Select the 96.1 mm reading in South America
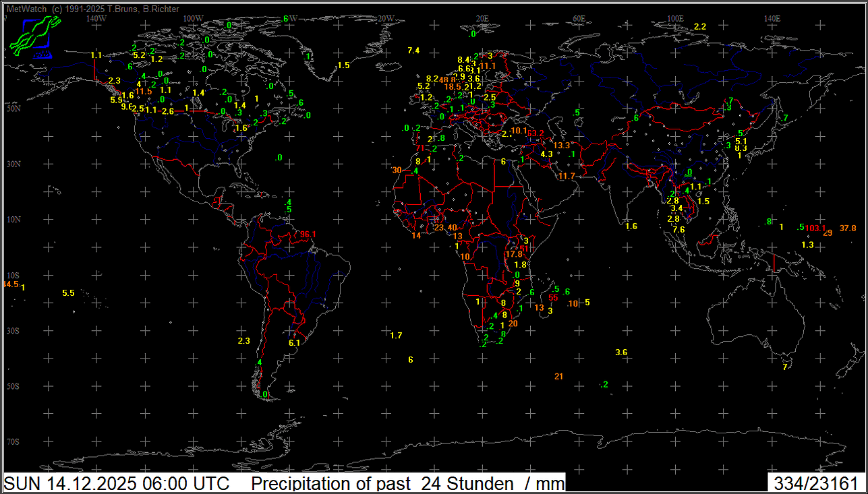868x494 pixels. [x=308, y=235]
